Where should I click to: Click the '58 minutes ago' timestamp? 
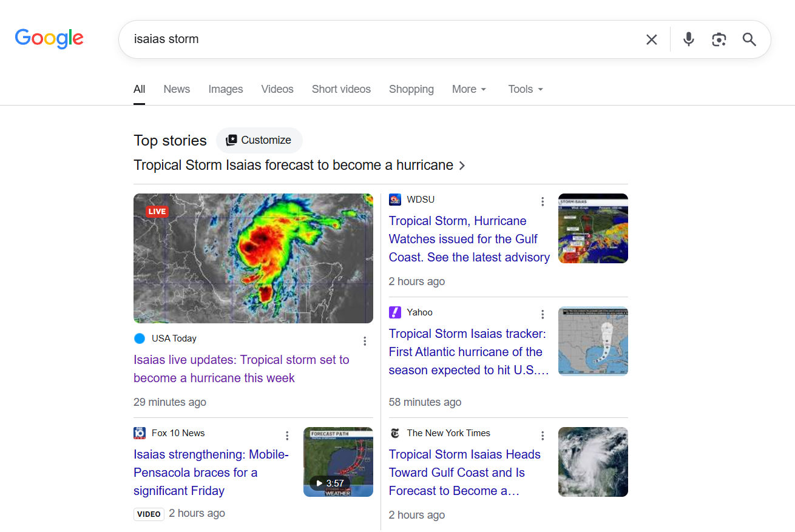tap(425, 402)
